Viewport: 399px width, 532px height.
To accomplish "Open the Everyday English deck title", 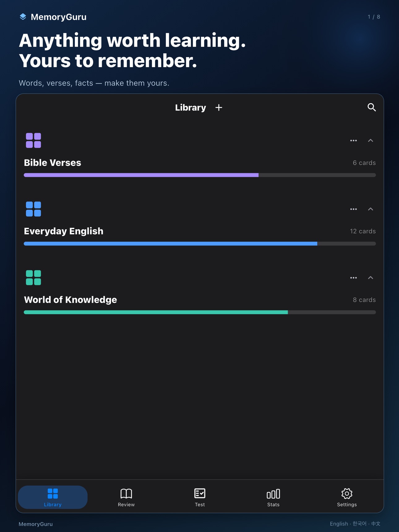I will (x=64, y=231).
